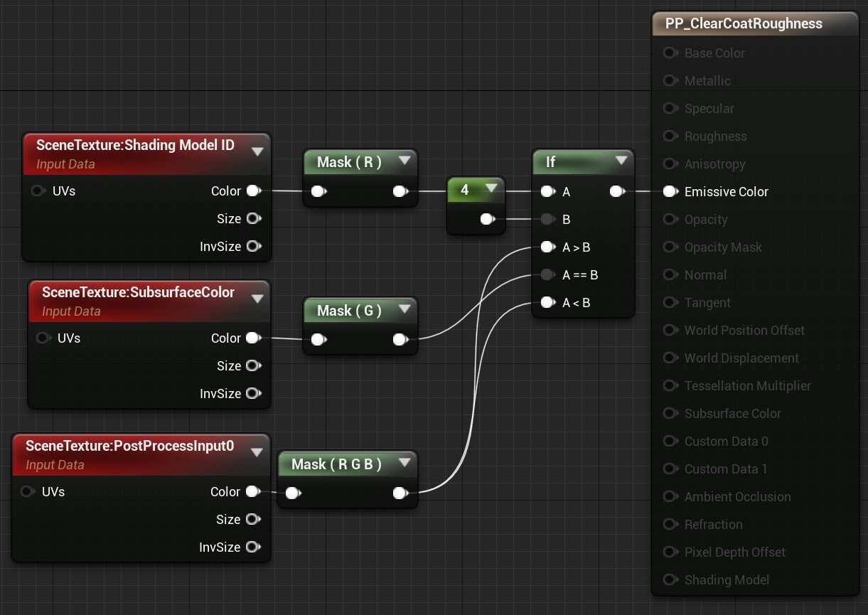Select the PP_ClearCoatRoughness node title
The height and width of the screenshot is (615, 868).
[744, 23]
